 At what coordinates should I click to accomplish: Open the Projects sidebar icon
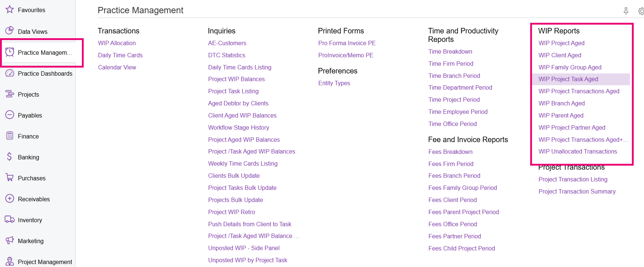10,94
